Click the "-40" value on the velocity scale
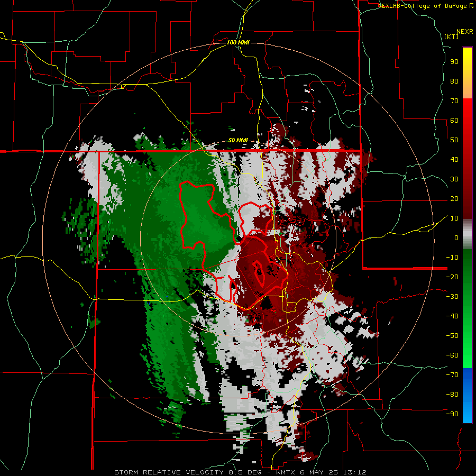Image resolution: width=476 pixels, height=476 pixels. 452,316
